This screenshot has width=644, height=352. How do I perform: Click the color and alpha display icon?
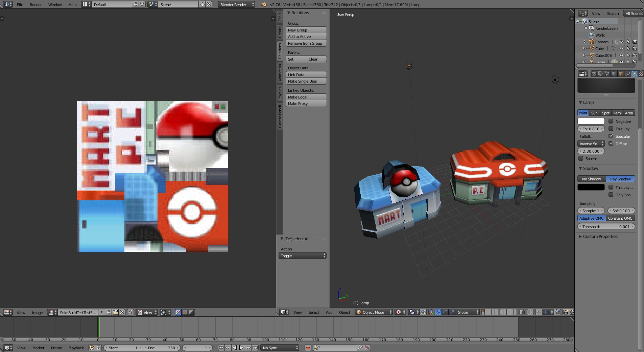click(178, 312)
